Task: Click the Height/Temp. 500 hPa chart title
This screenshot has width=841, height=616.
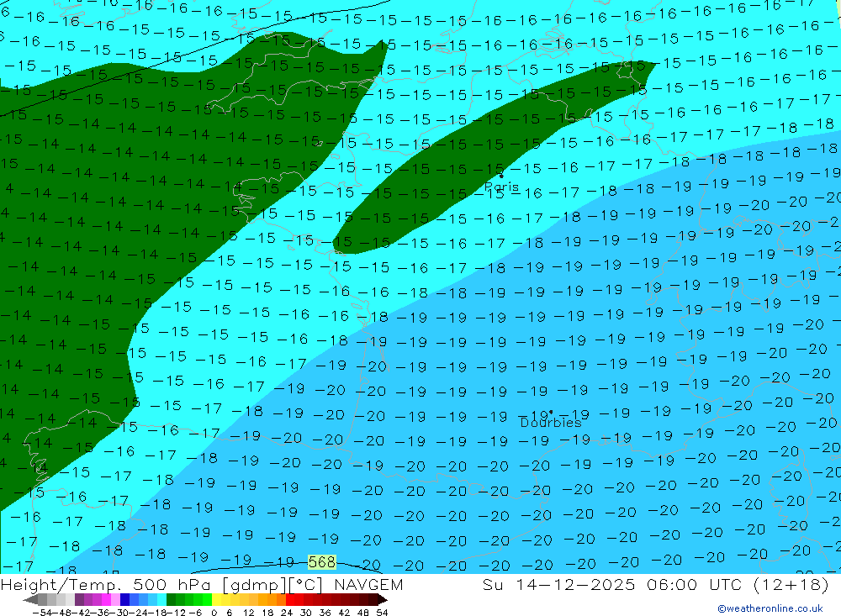Action: (x=108, y=584)
